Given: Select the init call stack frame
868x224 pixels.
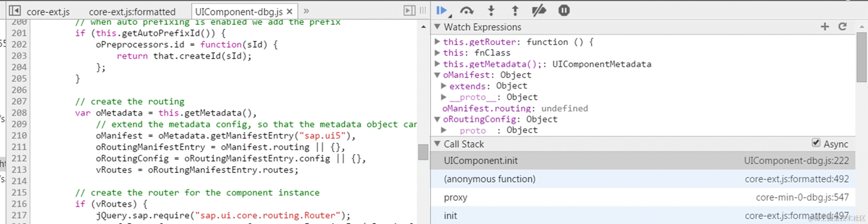Looking at the screenshot, I should 643,216.
